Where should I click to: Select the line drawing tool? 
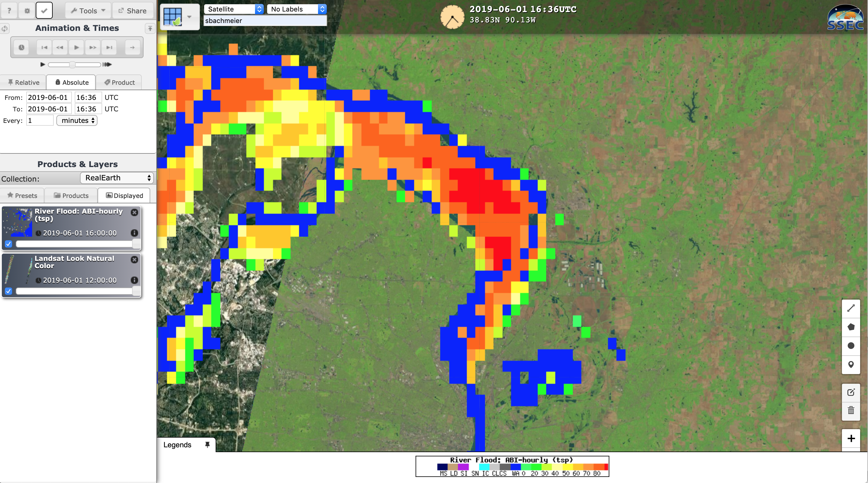tap(851, 308)
